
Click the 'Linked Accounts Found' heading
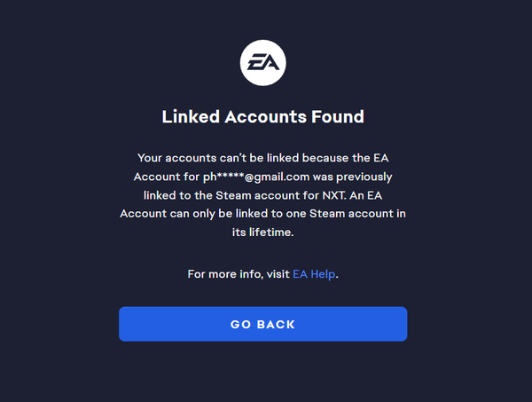tap(263, 116)
